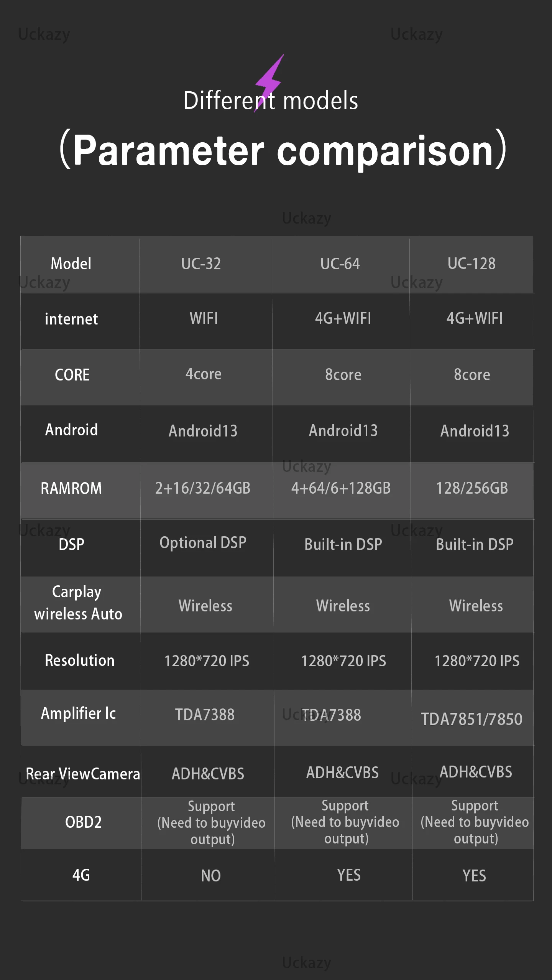Select the UC-128 model column header

coord(472,264)
